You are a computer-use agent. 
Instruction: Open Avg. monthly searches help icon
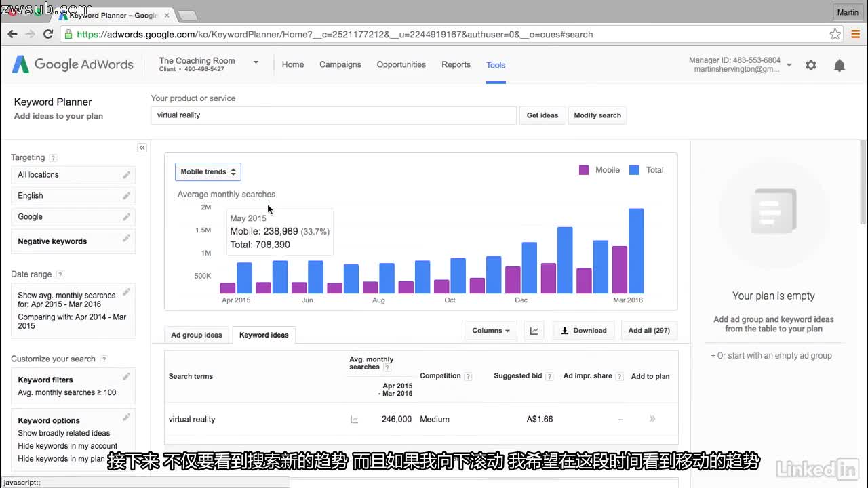pyautogui.click(x=387, y=368)
